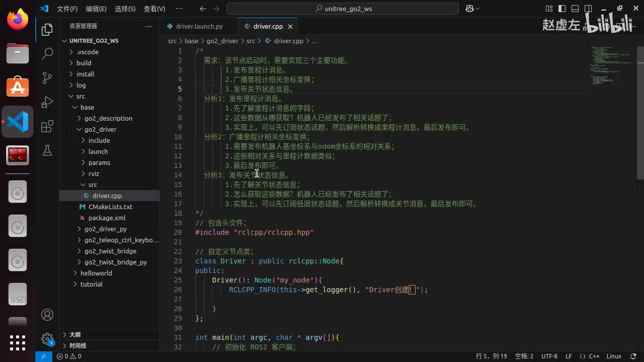Open the View 查看(V) menu

(x=154, y=9)
